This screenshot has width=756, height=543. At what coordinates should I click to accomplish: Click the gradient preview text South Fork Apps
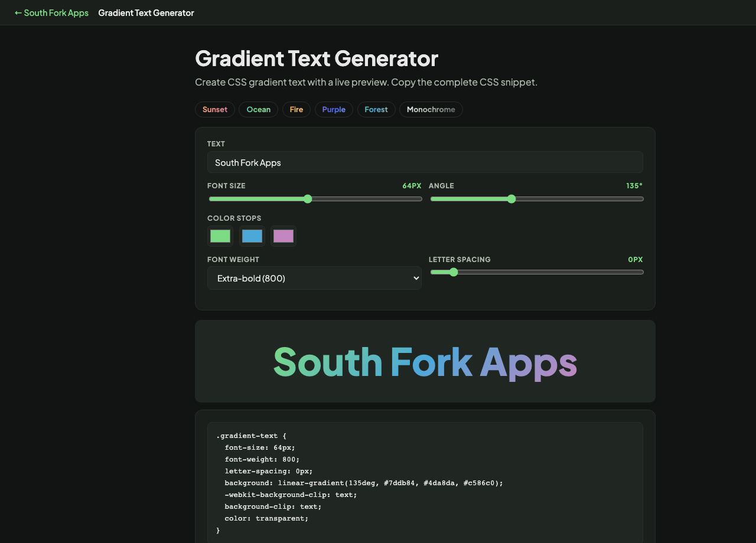[x=425, y=361]
